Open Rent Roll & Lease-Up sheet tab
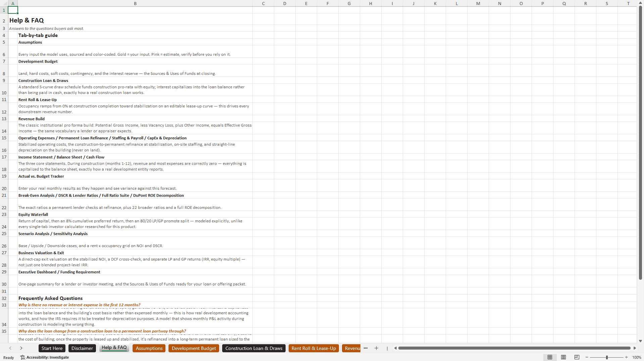This screenshot has width=644, height=361. (313, 348)
